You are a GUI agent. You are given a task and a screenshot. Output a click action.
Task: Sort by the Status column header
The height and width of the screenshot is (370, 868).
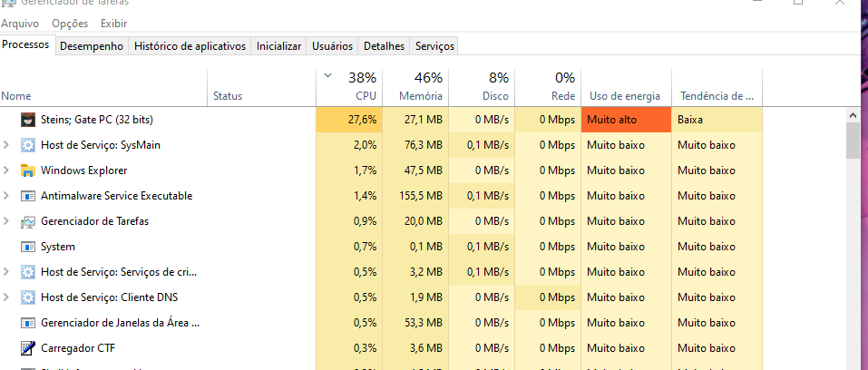(262, 87)
